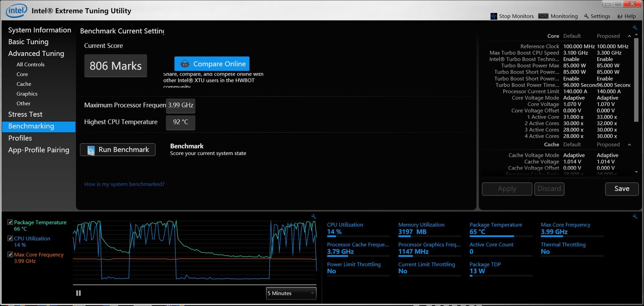Screen dimensions: 644x306
Task: Click the Monitoring graph icon
Action: click(543, 16)
